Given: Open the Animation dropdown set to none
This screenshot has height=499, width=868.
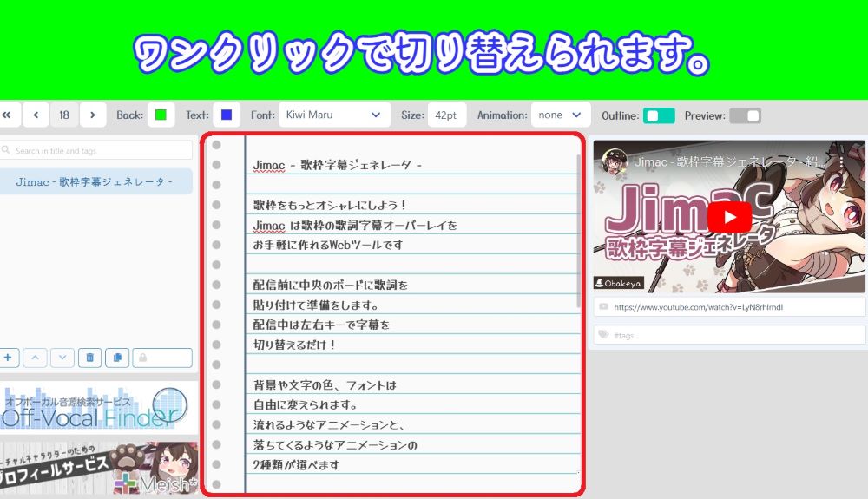Looking at the screenshot, I should 560,115.
